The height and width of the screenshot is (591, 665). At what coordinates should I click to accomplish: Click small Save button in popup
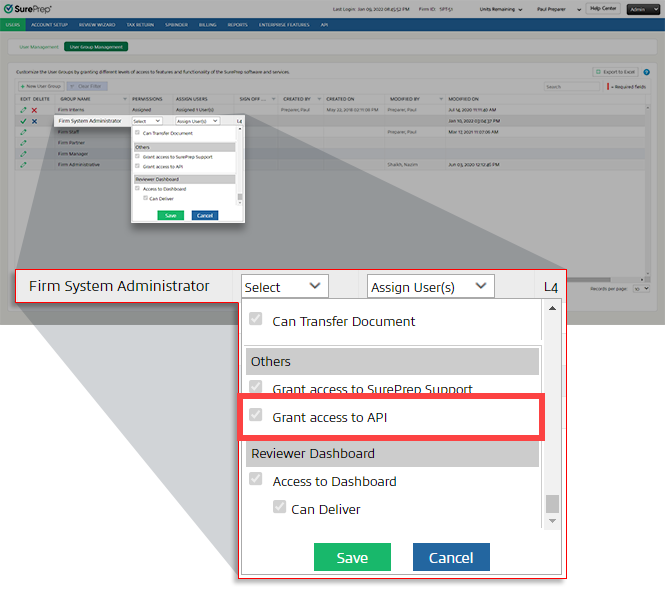[x=170, y=215]
